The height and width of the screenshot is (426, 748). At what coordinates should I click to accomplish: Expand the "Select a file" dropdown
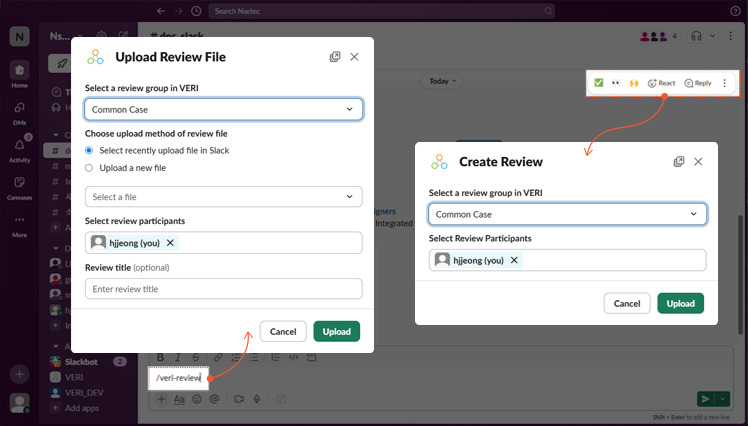pos(223,197)
